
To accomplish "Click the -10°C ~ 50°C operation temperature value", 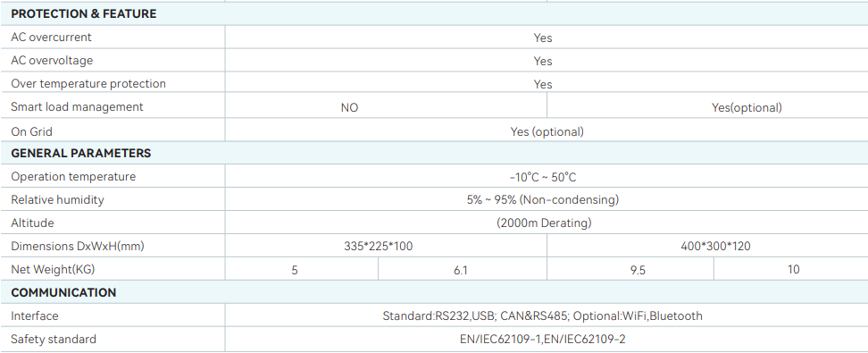I will (x=543, y=177).
